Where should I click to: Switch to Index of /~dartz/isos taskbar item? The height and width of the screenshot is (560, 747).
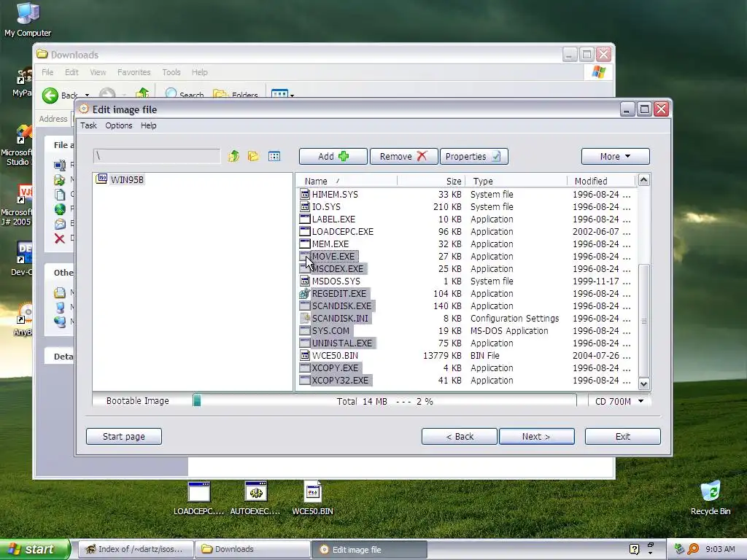[135, 549]
